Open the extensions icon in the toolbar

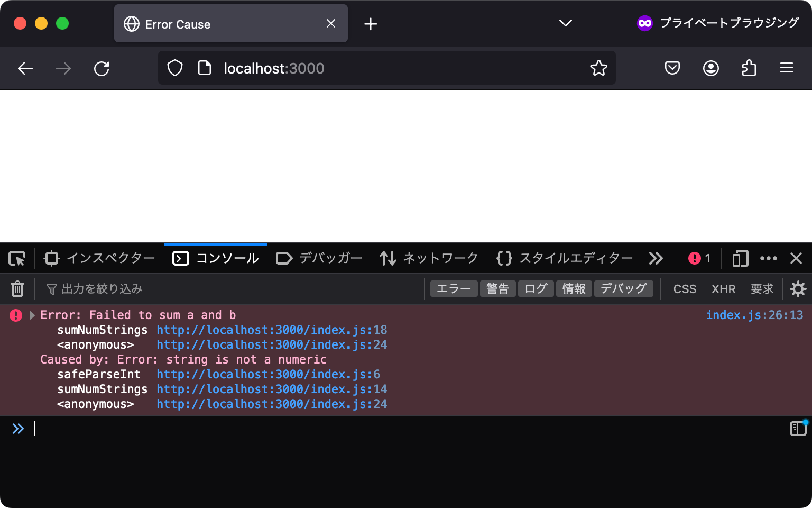pos(749,68)
